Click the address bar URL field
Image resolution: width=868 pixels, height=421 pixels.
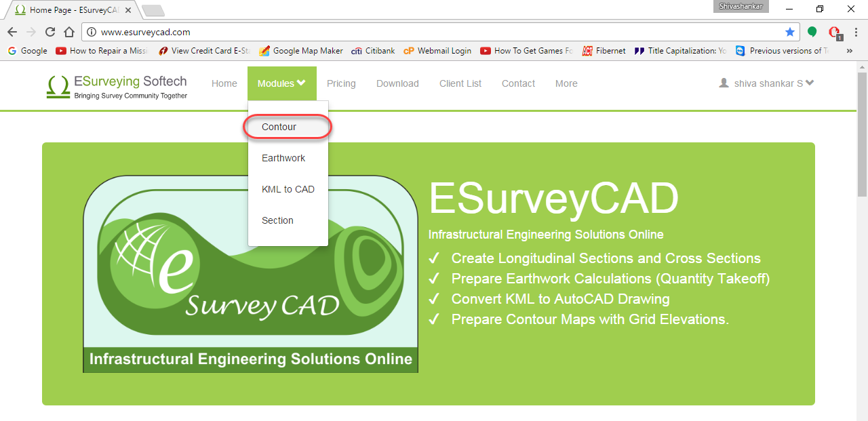point(441,32)
